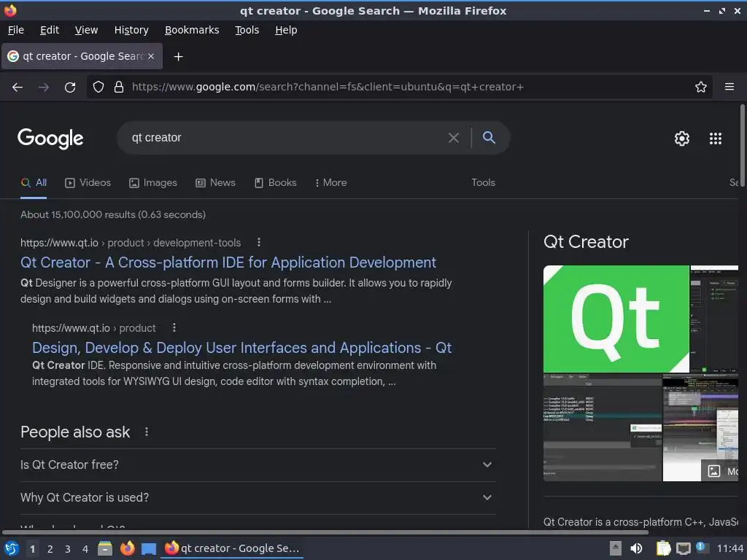Viewport: 747px width, 560px height.
Task: Click the Google search input field
Action: pyautogui.click(x=286, y=138)
